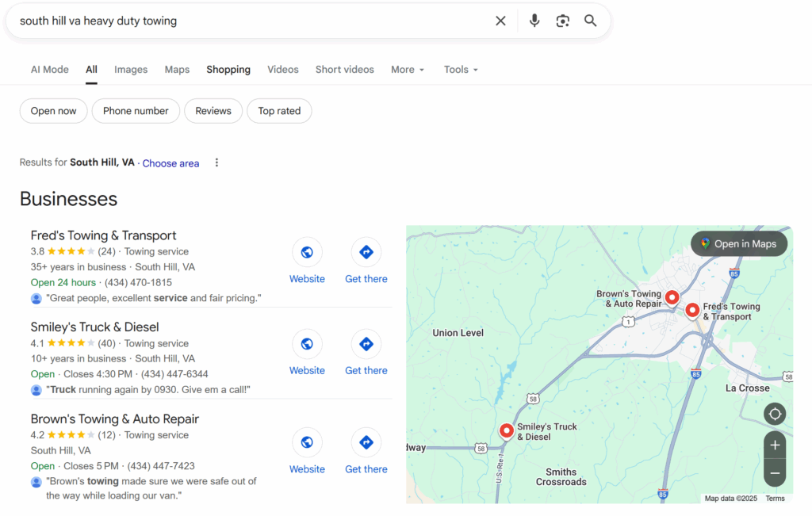Click Get there label for Brown's Towing
812x516 pixels.
tap(366, 469)
